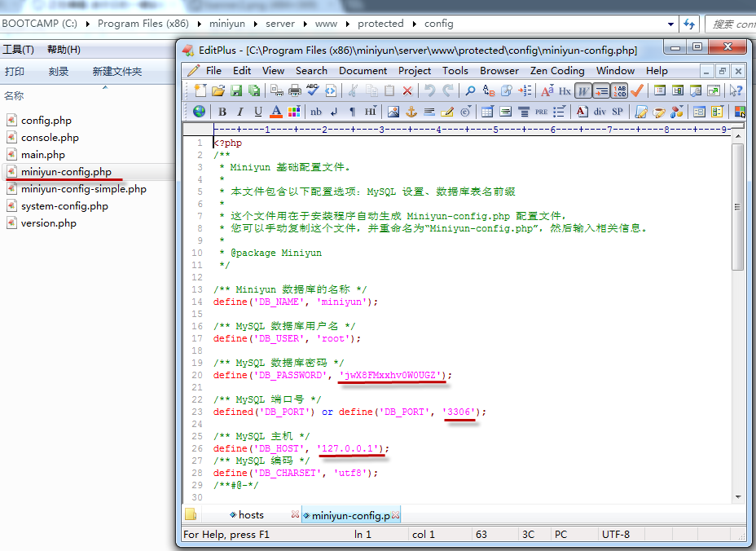The width and height of the screenshot is (756, 551).
Task: Click 新建文件夹 button in Explorer
Action: click(x=117, y=72)
